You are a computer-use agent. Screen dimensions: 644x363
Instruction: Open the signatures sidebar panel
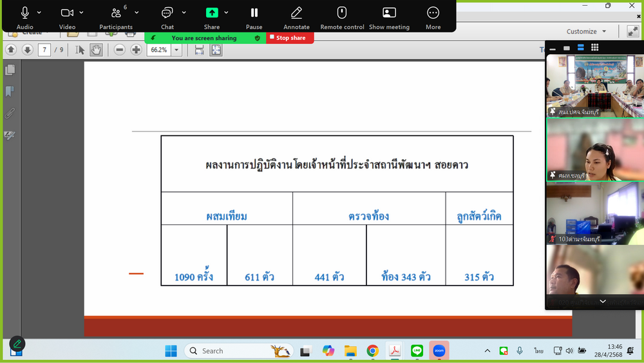tap(10, 135)
